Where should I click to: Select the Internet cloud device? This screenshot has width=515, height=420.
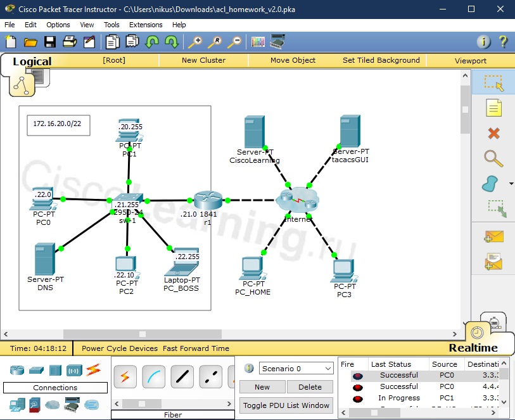297,200
